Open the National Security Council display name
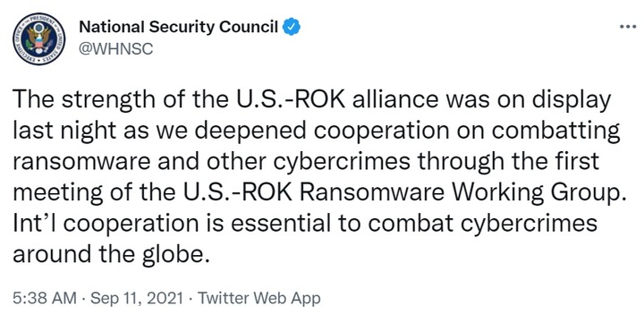The height and width of the screenshot is (331, 644). [x=178, y=27]
